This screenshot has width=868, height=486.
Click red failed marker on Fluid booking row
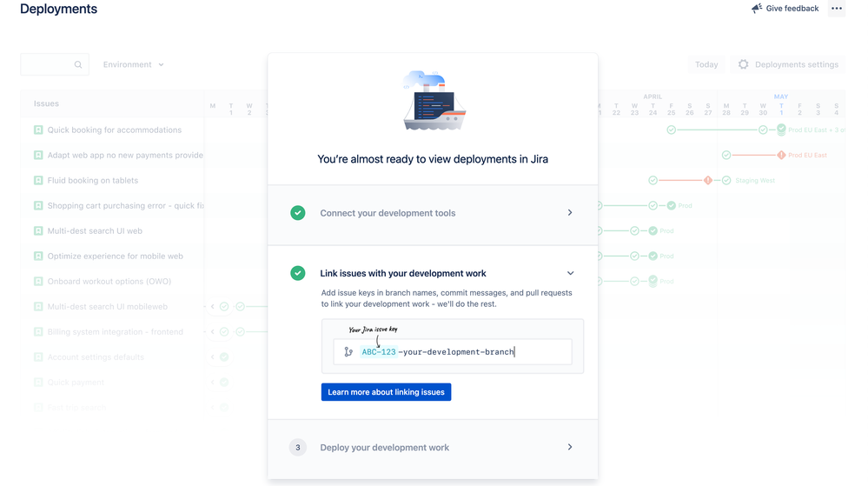[707, 181]
